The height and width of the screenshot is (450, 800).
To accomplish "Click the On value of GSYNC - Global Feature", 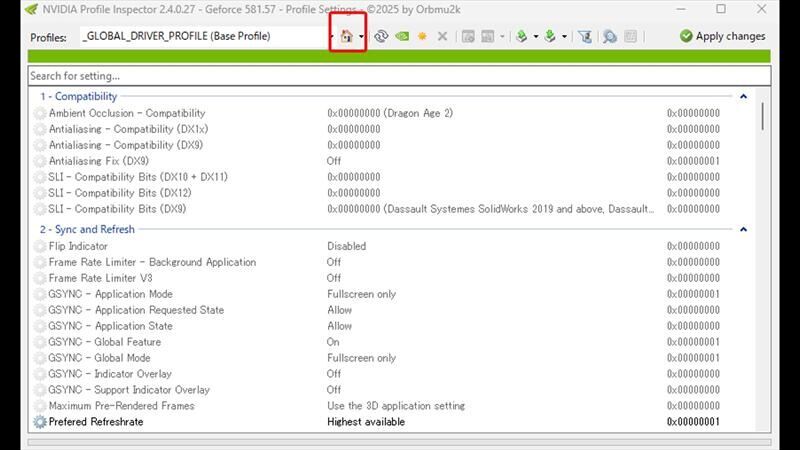I will pyautogui.click(x=333, y=342).
